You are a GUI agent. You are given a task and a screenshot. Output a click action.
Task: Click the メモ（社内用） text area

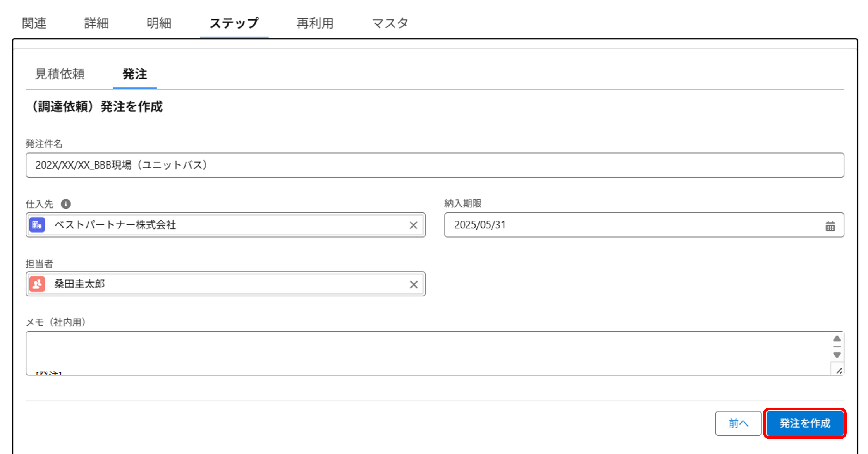[435, 353]
